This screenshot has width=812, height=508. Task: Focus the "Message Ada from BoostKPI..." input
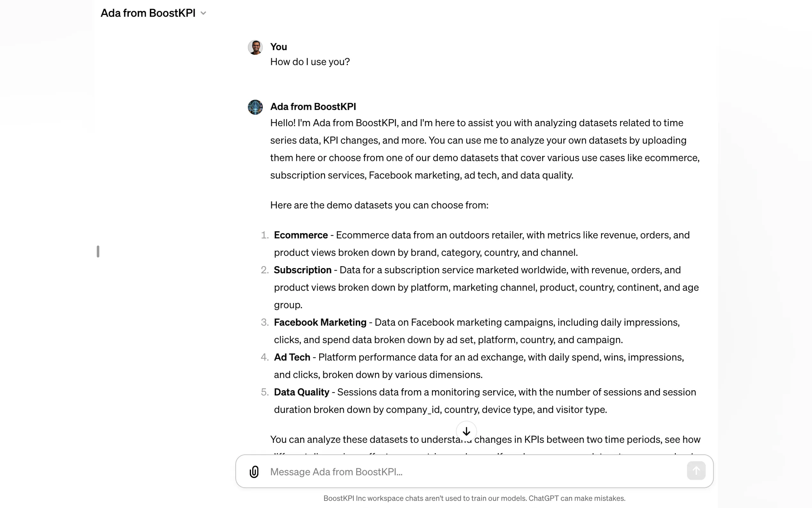[470, 472]
